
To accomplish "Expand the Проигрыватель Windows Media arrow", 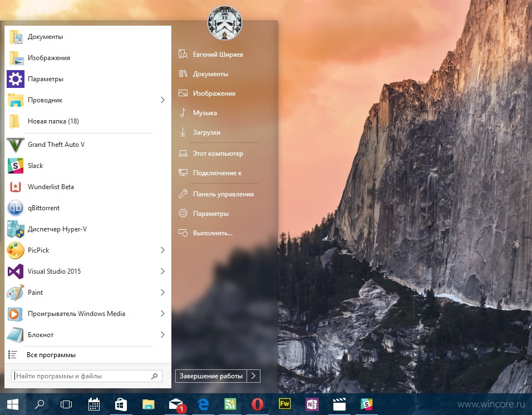I will coord(162,314).
